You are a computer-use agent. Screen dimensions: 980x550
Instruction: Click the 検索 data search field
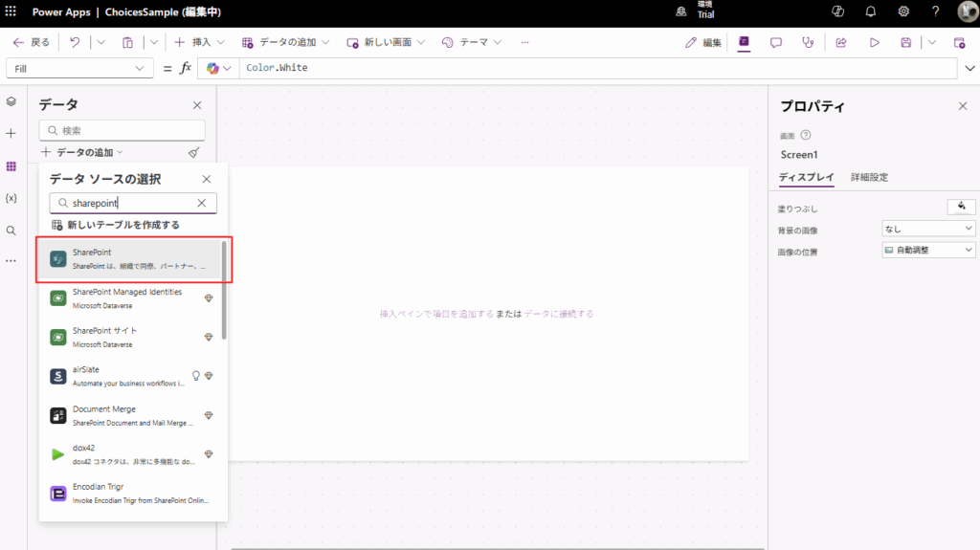click(122, 131)
